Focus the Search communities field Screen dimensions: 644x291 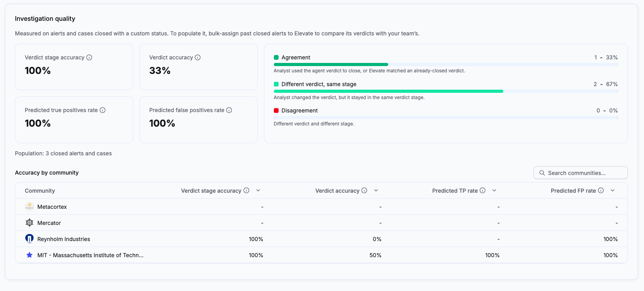click(x=580, y=173)
